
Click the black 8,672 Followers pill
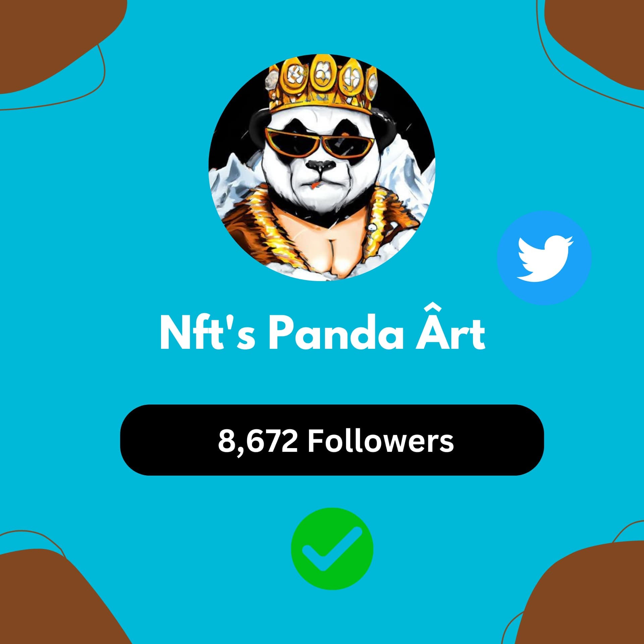(x=332, y=440)
